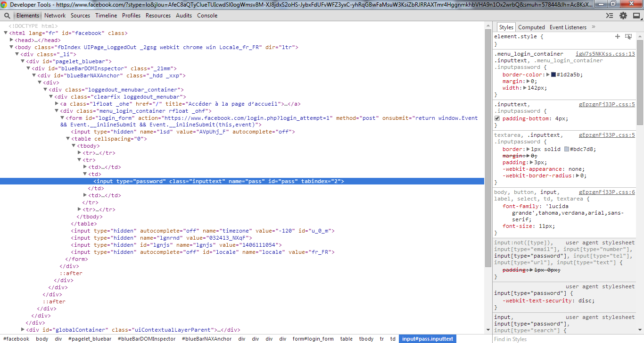Go to the Timeline panel
This screenshot has width=644, height=343.
click(106, 16)
